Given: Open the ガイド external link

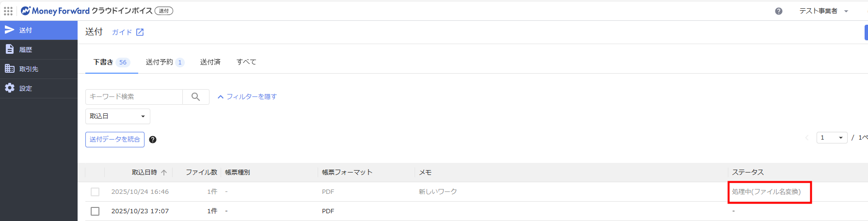Looking at the screenshot, I should point(128,32).
